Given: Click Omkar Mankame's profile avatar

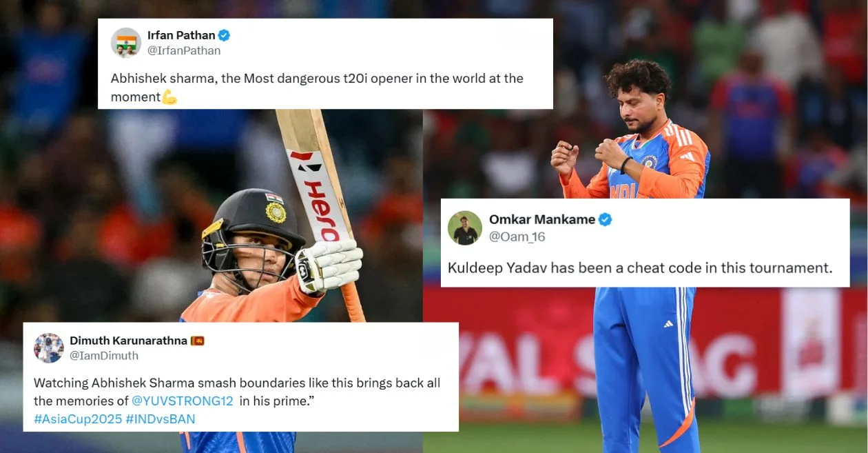Looking at the screenshot, I should [x=465, y=228].
